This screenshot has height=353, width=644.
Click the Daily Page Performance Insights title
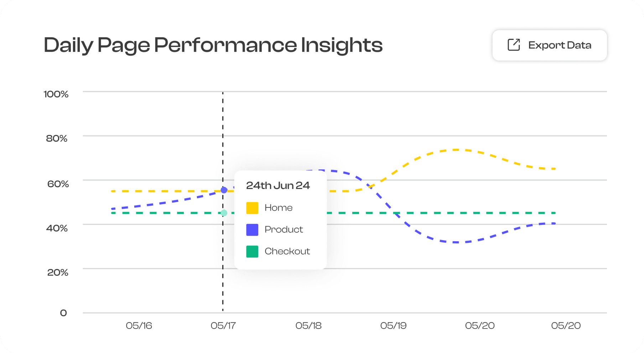click(213, 45)
